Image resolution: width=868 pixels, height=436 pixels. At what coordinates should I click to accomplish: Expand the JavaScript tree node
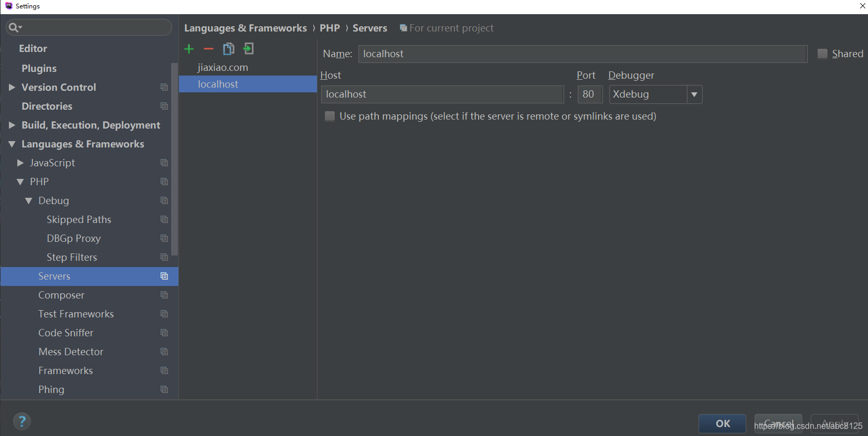tap(20, 163)
